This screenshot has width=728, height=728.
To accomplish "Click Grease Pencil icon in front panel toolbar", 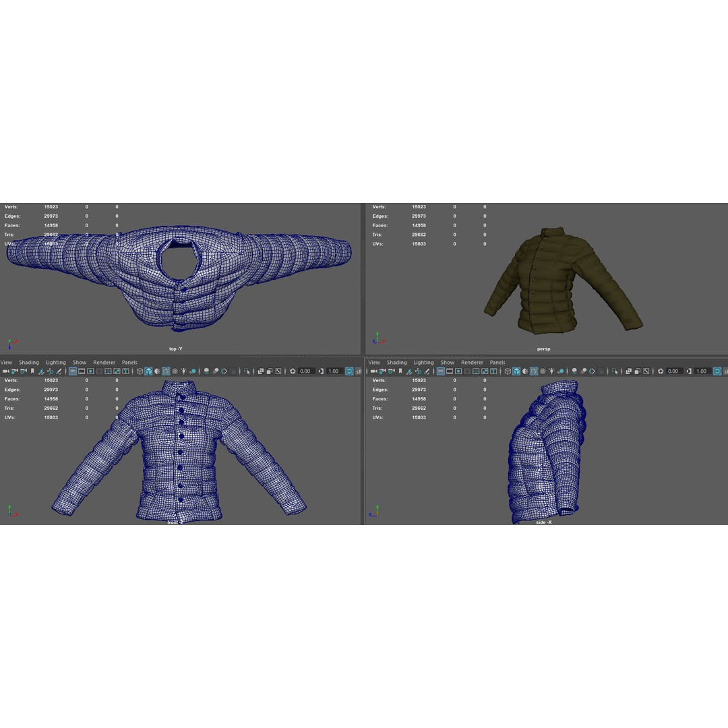I will point(59,371).
